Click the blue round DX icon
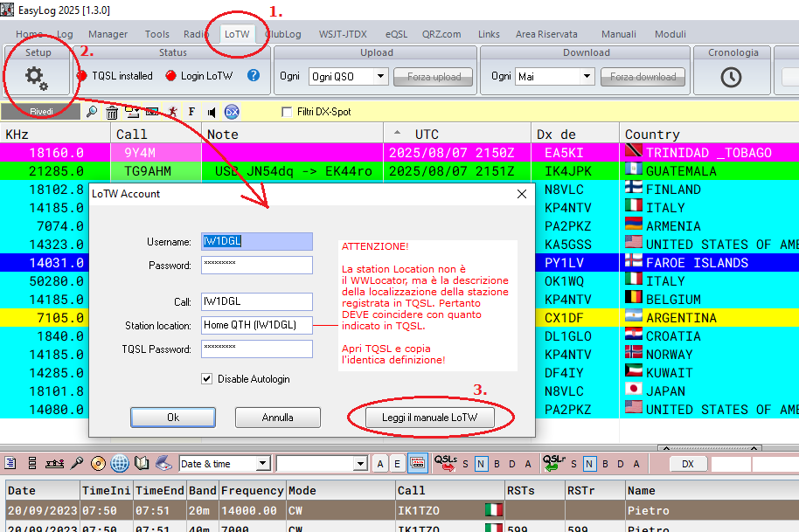The height and width of the screenshot is (532, 799). (232, 112)
